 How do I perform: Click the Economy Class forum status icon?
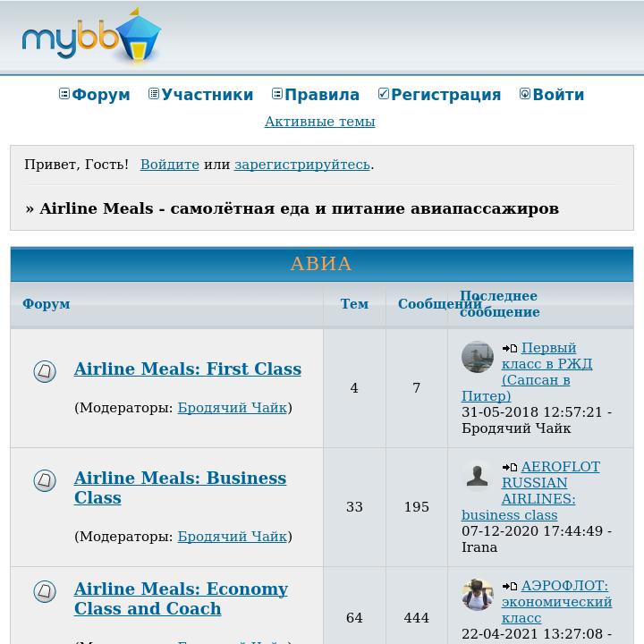tap(45, 591)
